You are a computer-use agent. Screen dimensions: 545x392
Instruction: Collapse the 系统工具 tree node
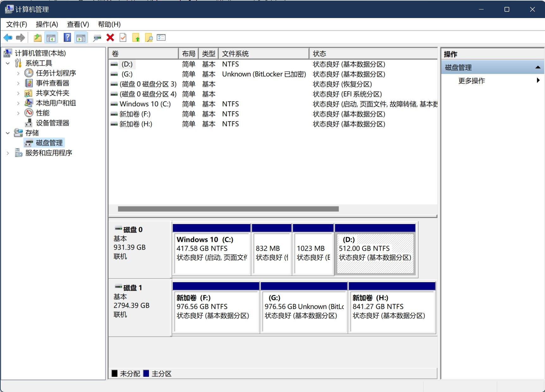pos(8,63)
